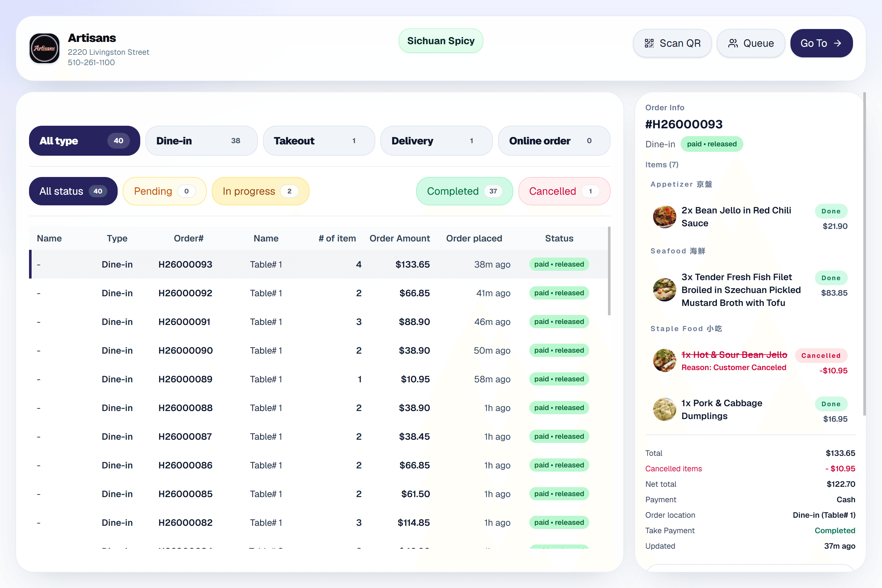The height and width of the screenshot is (588, 882).
Task: Click the restaurant phone number 510-261-1100
Action: coord(91,63)
